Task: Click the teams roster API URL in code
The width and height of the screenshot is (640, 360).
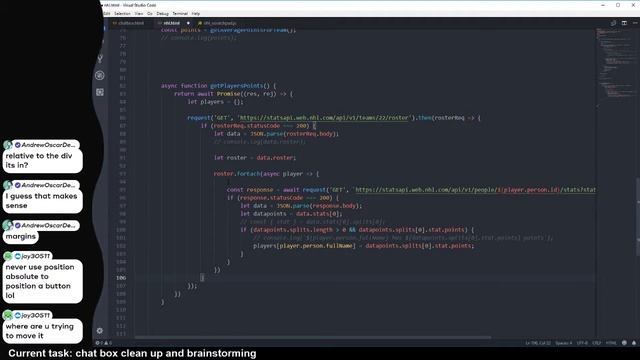Action: pos(323,118)
